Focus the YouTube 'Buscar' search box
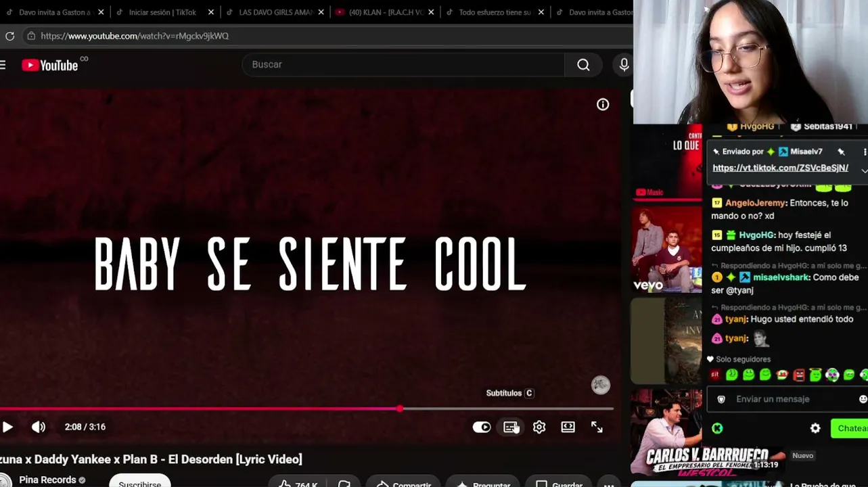Image resolution: width=868 pixels, height=487 pixels. click(x=403, y=65)
